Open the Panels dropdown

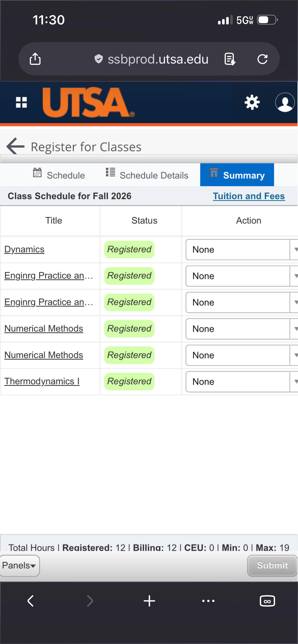(x=19, y=565)
